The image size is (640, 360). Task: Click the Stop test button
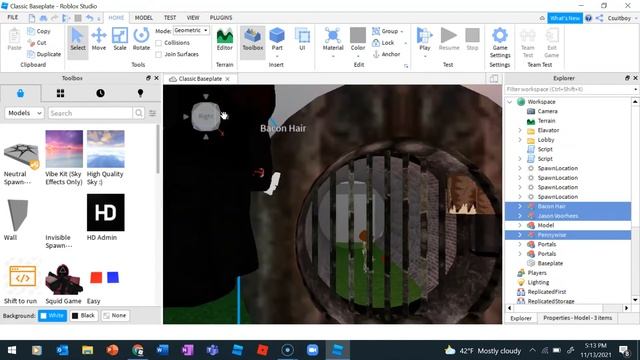click(472, 40)
